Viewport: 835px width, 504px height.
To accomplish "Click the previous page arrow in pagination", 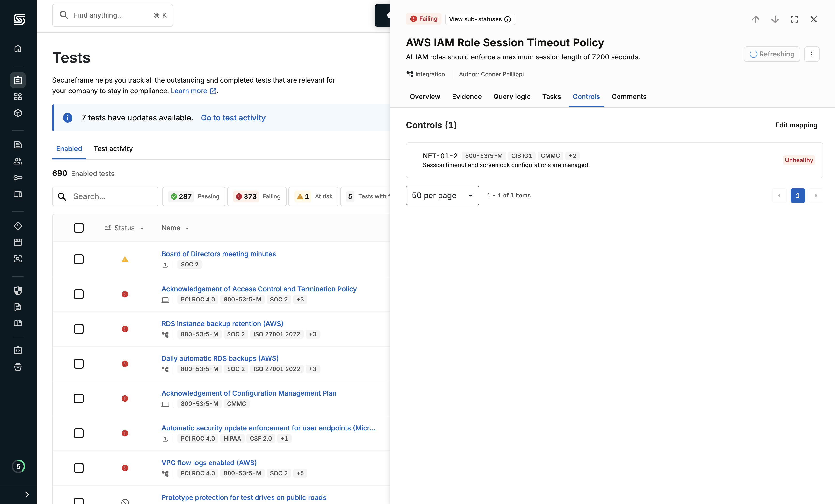I will pyautogui.click(x=779, y=195).
